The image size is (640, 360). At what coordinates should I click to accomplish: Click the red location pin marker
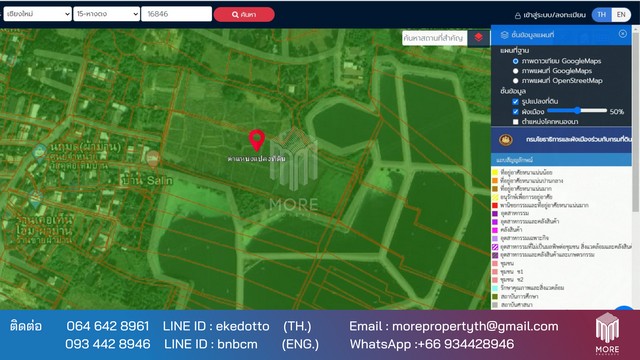(x=257, y=140)
